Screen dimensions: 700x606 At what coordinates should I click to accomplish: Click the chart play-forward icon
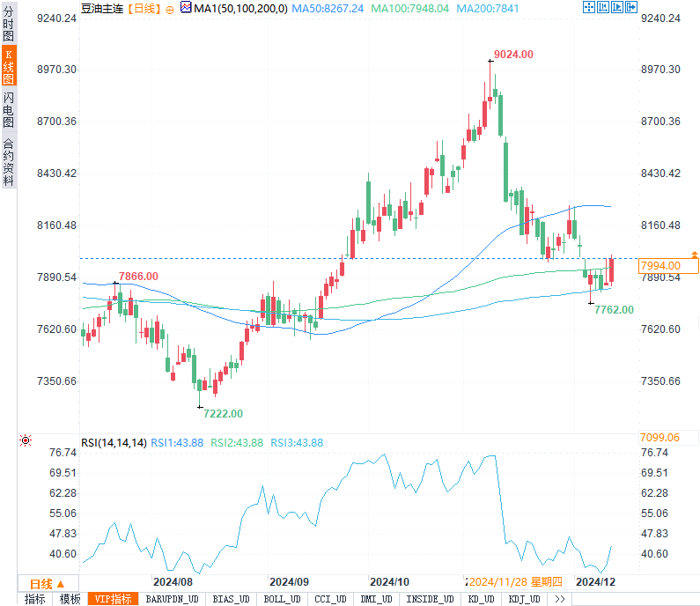coord(617,7)
